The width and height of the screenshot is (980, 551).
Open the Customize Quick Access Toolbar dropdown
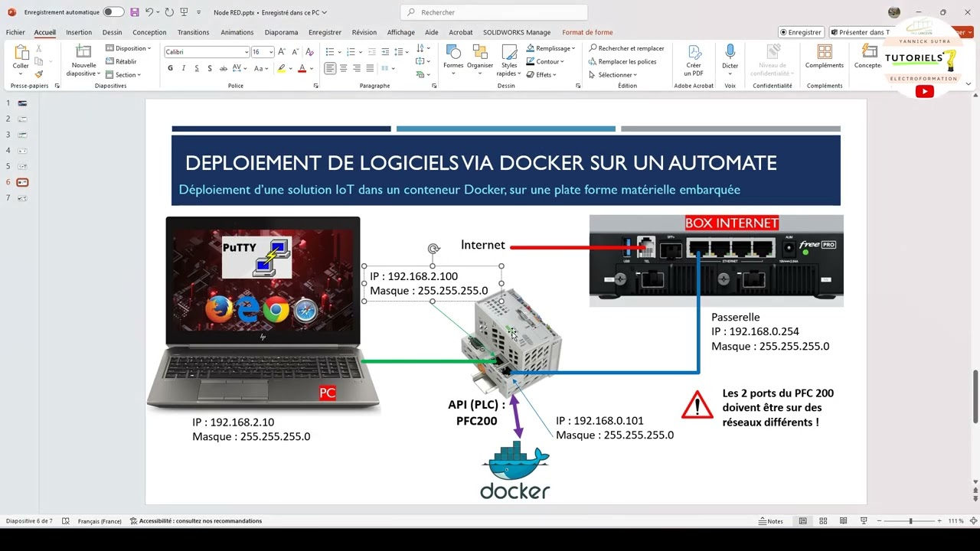click(x=199, y=12)
